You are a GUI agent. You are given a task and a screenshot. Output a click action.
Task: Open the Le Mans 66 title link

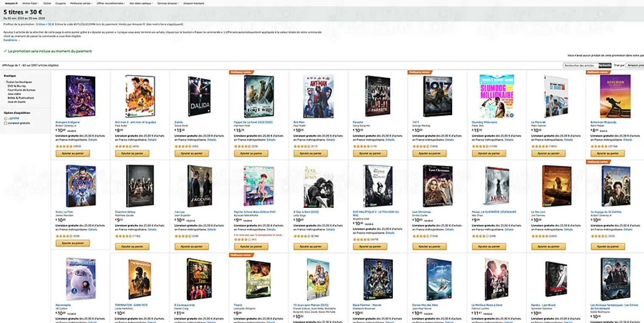pos(538,122)
